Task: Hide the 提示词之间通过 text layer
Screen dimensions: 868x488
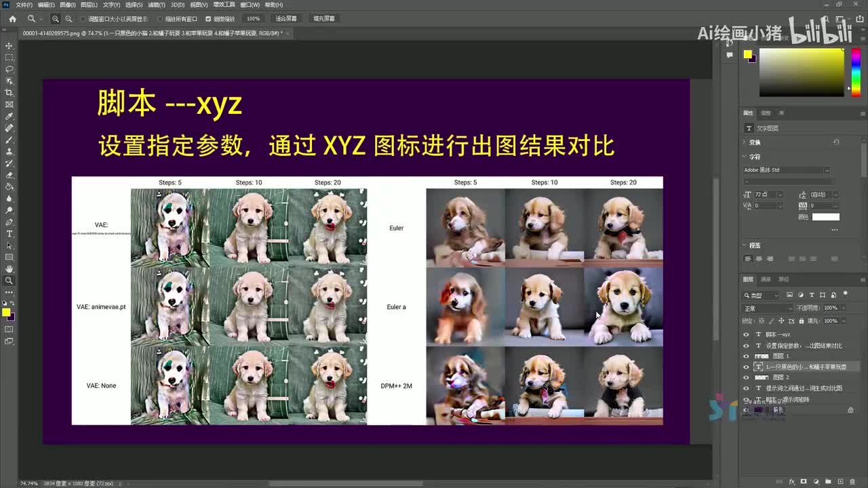Action: (747, 388)
